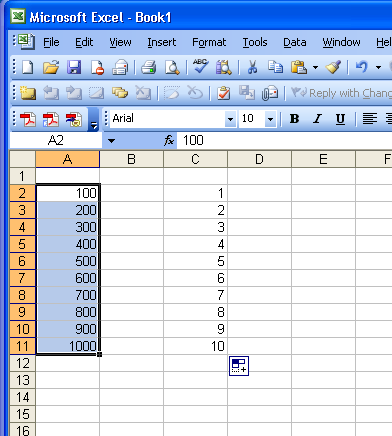Toggle Bold formatting
Image resolution: width=392 pixels, height=436 pixels.
[x=294, y=118]
